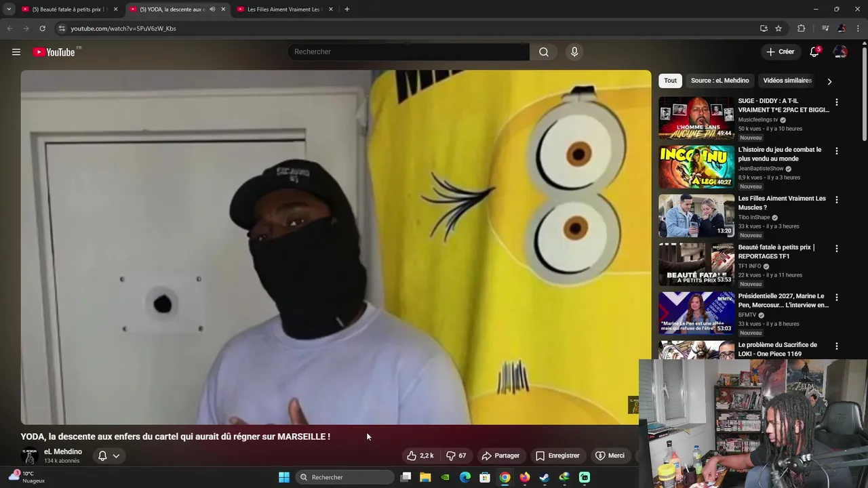
Task: Open Musicfeelings tv channel link
Action: click(758, 120)
